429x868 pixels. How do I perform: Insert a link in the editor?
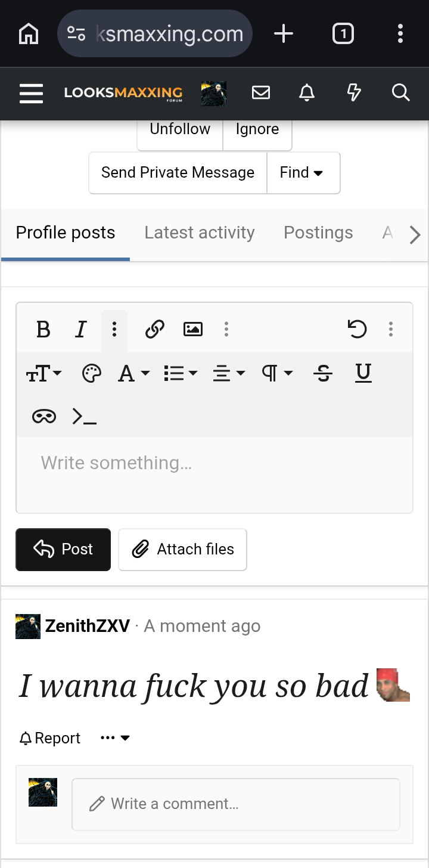[155, 329]
